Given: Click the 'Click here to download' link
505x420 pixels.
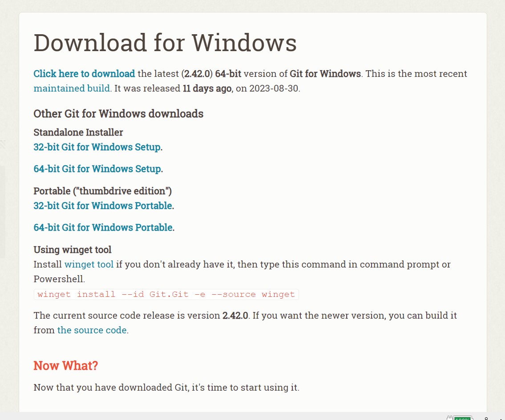Looking at the screenshot, I should [84, 74].
